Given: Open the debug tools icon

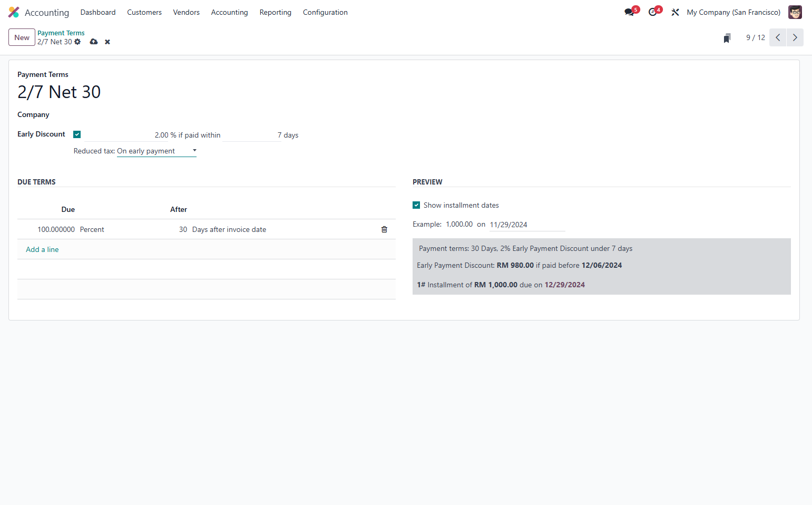Looking at the screenshot, I should pos(675,12).
